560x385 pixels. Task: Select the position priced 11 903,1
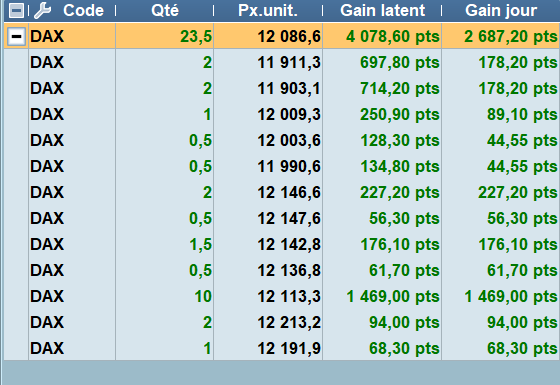click(x=289, y=89)
